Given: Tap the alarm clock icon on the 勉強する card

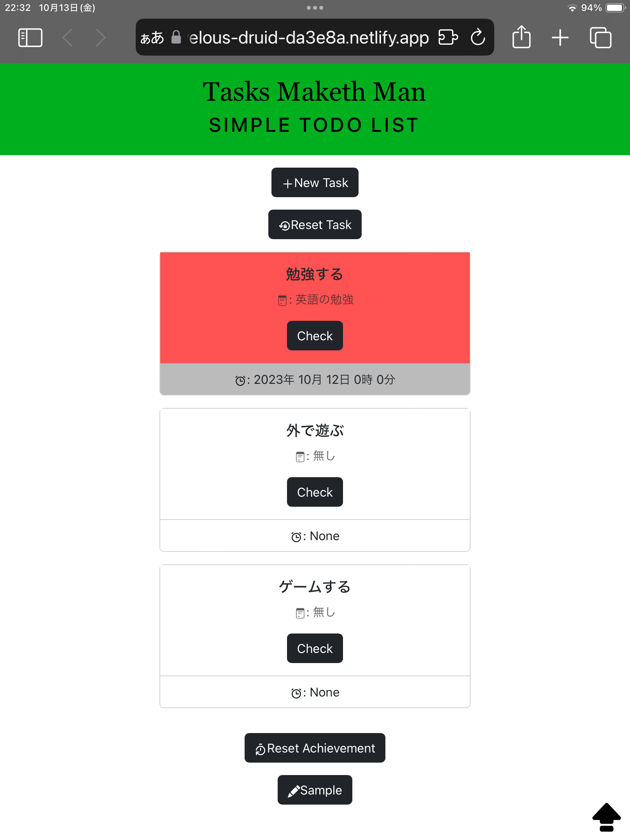Looking at the screenshot, I should [240, 380].
